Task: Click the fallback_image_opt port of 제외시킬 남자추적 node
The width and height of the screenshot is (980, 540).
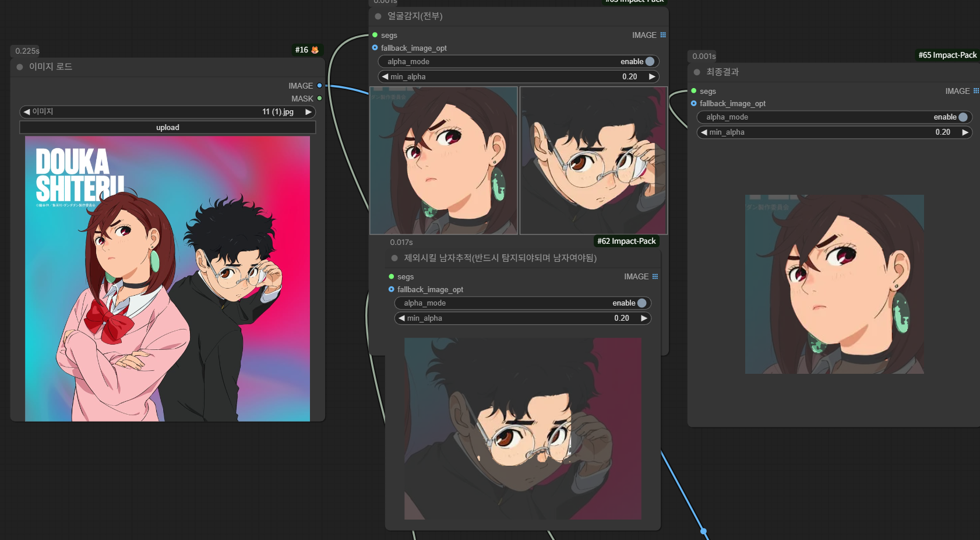Action: pos(392,289)
